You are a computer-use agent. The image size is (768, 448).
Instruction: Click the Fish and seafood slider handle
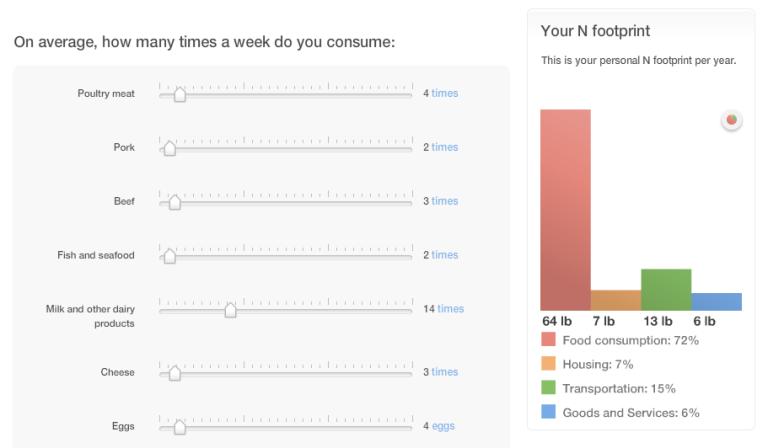[169, 257]
